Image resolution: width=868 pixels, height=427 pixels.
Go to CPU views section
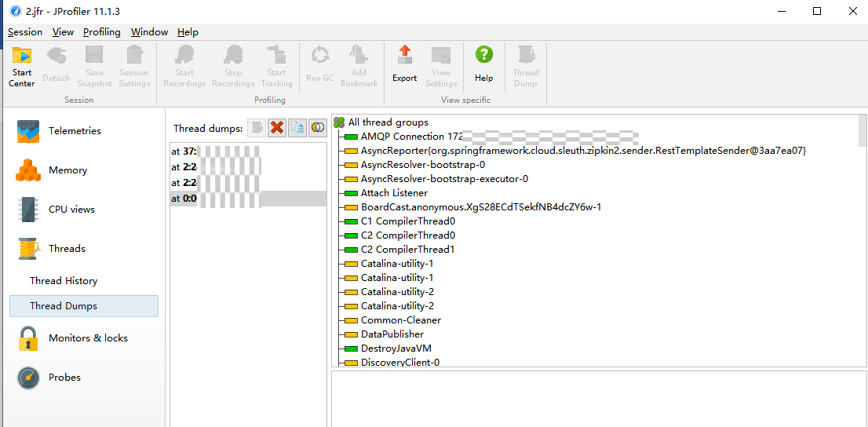pyautogui.click(x=71, y=210)
